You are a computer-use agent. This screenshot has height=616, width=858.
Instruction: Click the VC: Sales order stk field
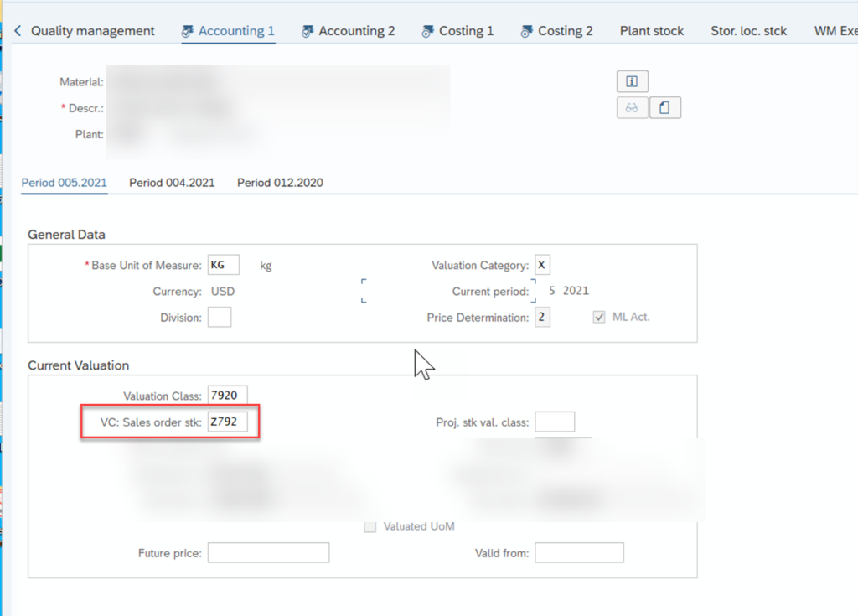pos(227,422)
